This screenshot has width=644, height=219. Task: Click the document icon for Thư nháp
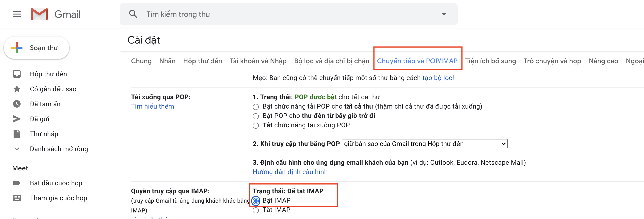click(17, 134)
